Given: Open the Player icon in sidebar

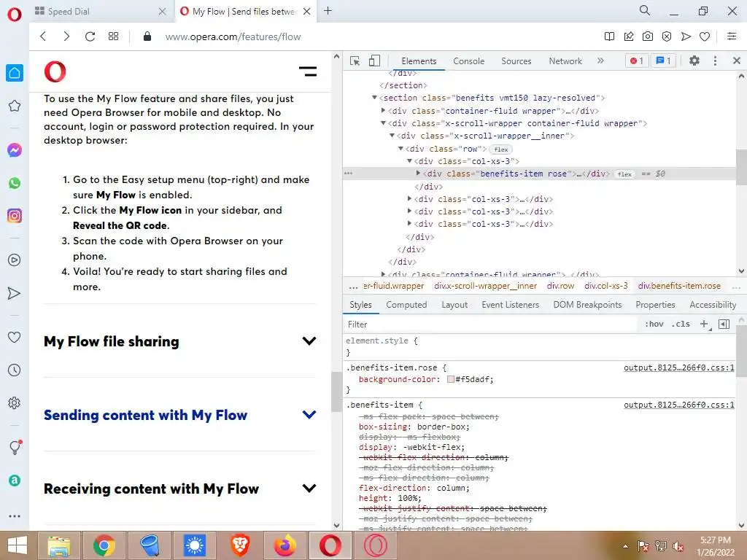Looking at the screenshot, I should [15, 260].
